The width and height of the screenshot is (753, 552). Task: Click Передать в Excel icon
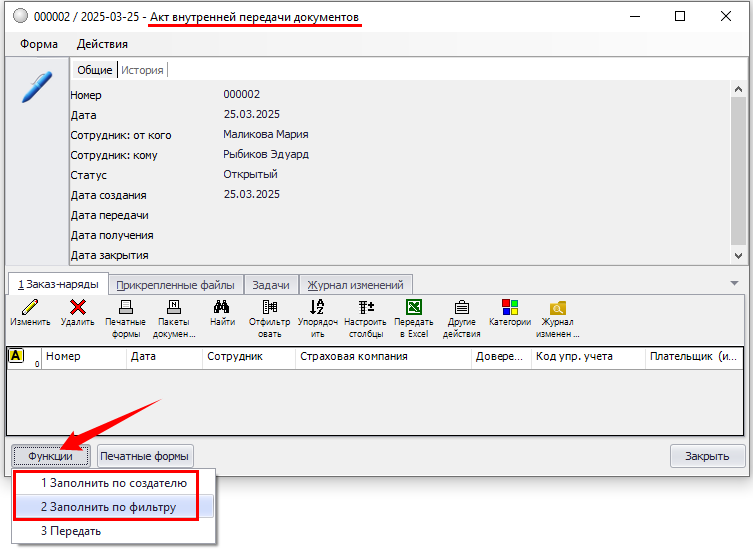click(x=413, y=308)
